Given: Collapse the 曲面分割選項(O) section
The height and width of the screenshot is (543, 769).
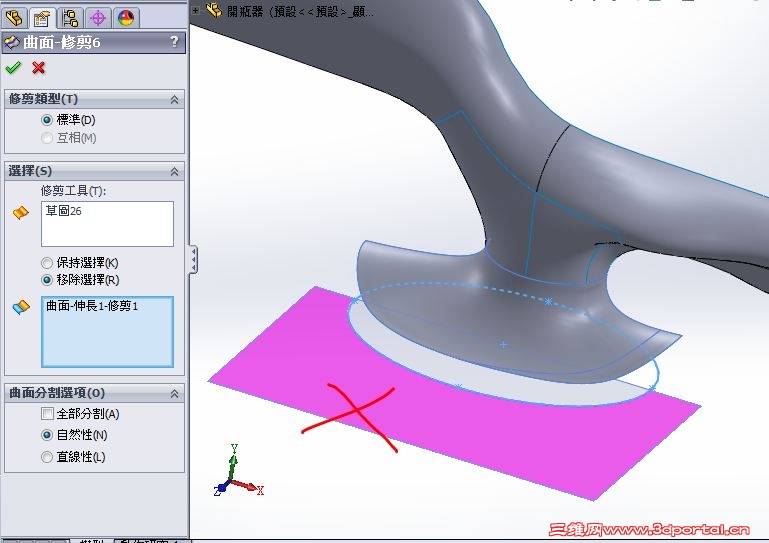Looking at the screenshot, I should pos(174,393).
